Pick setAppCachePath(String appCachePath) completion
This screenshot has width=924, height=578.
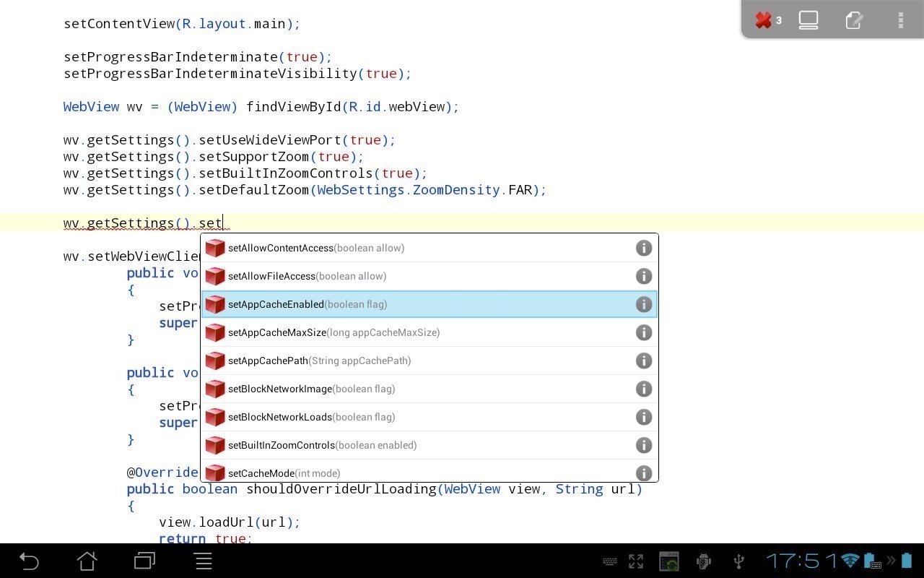coord(319,361)
